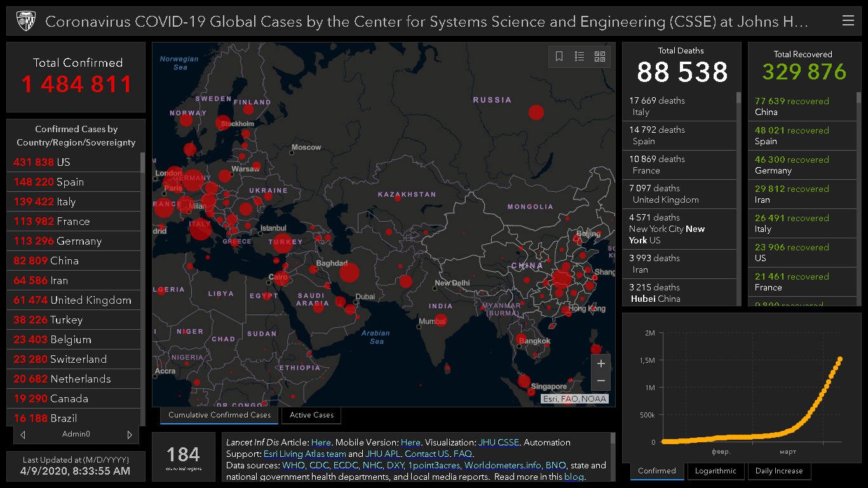Switch to the Active Cases tab
Image resolution: width=868 pixels, height=488 pixels.
311,415
